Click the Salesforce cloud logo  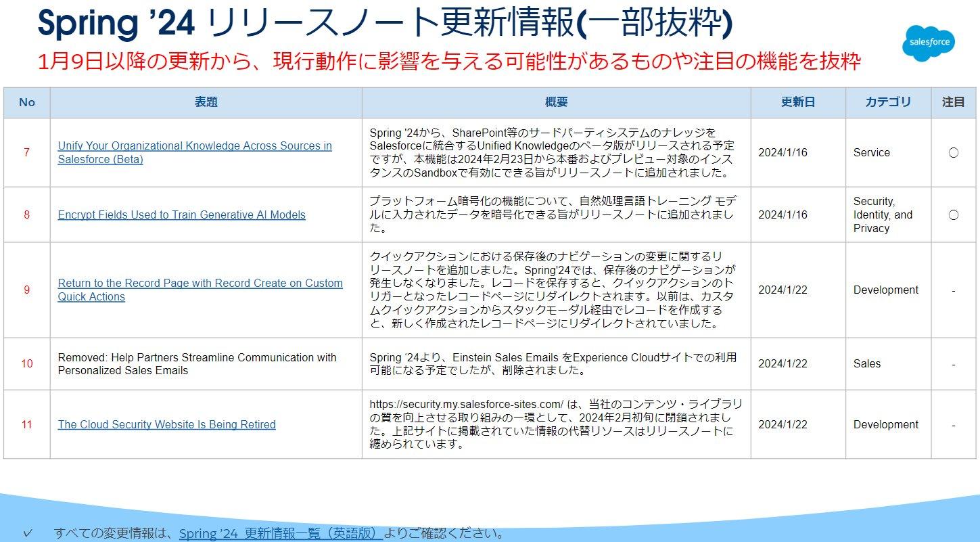[x=929, y=44]
